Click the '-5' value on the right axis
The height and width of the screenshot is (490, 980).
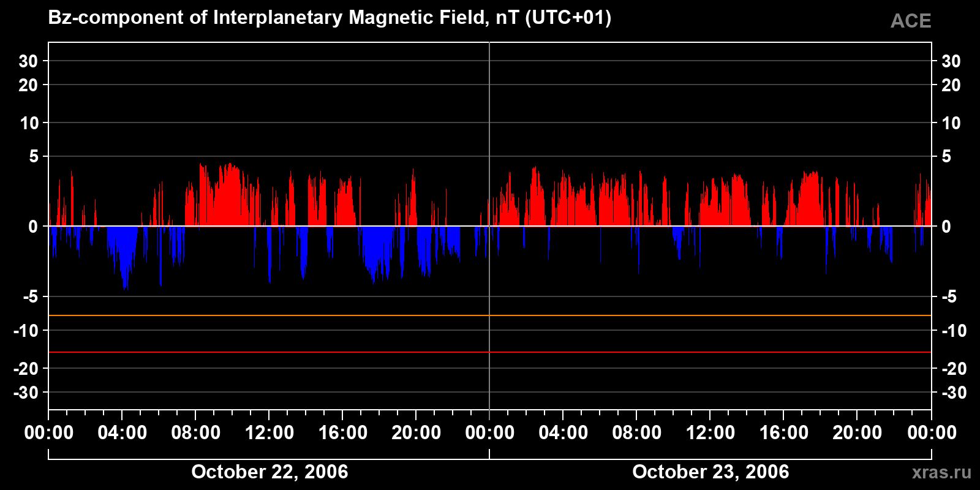949,297
